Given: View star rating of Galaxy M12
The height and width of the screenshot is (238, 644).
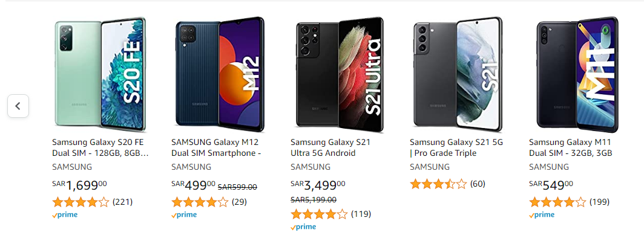Looking at the screenshot, I should pos(200,202).
